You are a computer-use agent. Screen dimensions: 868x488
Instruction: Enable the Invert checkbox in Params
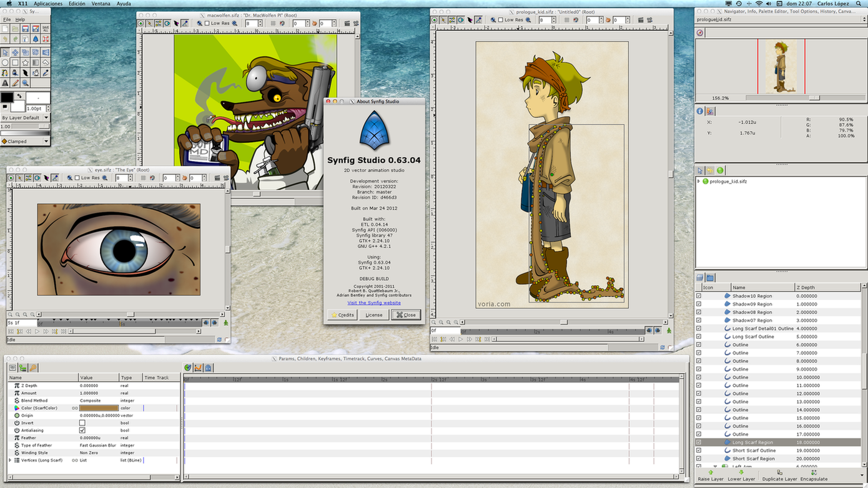[82, 423]
